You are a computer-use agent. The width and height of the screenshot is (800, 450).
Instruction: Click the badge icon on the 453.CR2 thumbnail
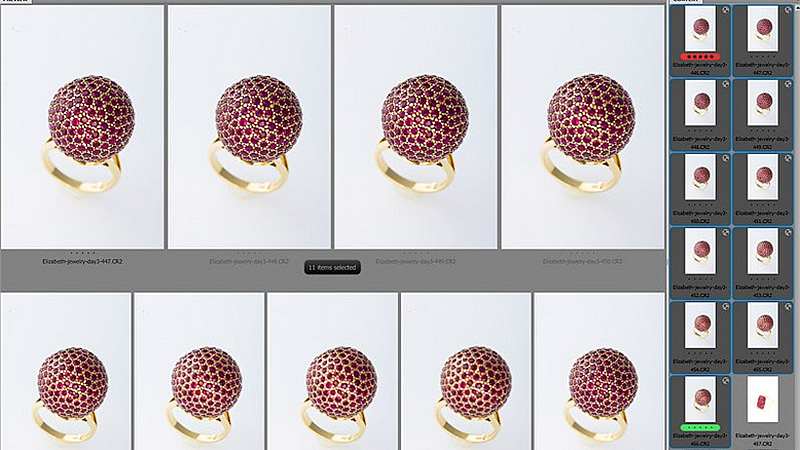point(788,233)
